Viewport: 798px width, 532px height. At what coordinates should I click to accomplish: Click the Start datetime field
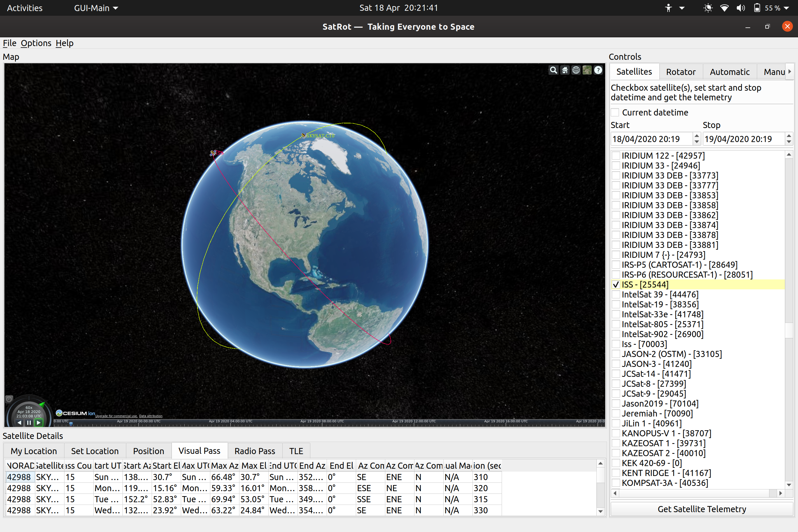(652, 139)
